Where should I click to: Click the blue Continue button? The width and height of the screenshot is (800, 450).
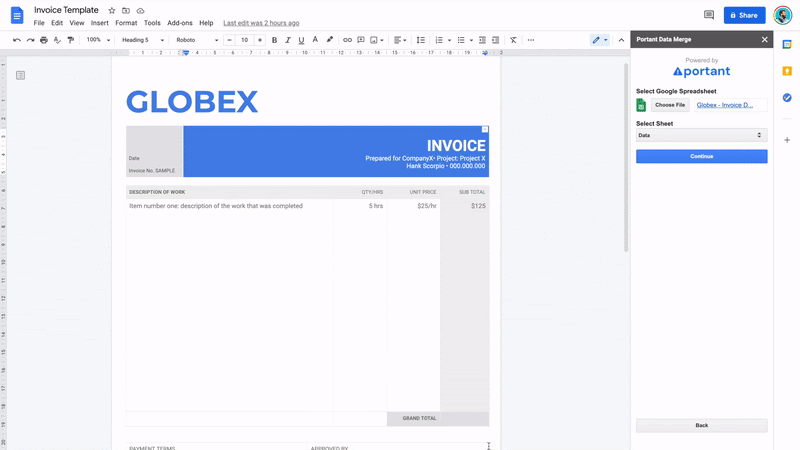pos(702,156)
